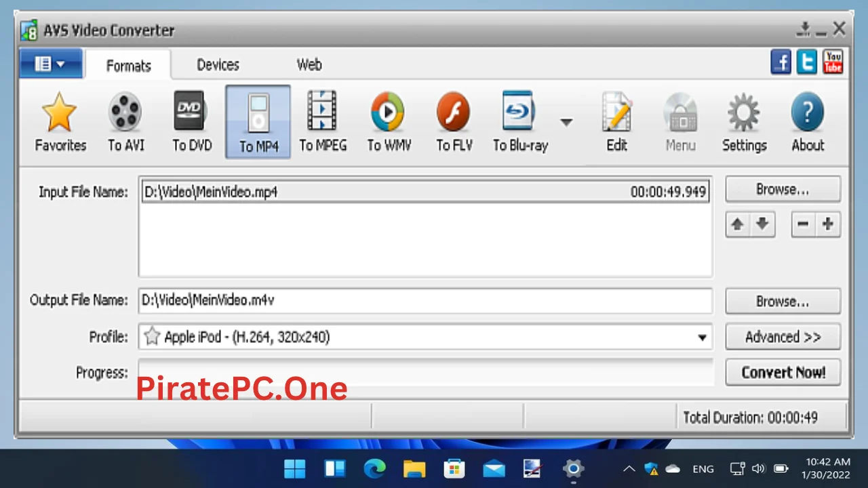The height and width of the screenshot is (488, 868).
Task: Browse for the output file location
Action: tap(783, 302)
